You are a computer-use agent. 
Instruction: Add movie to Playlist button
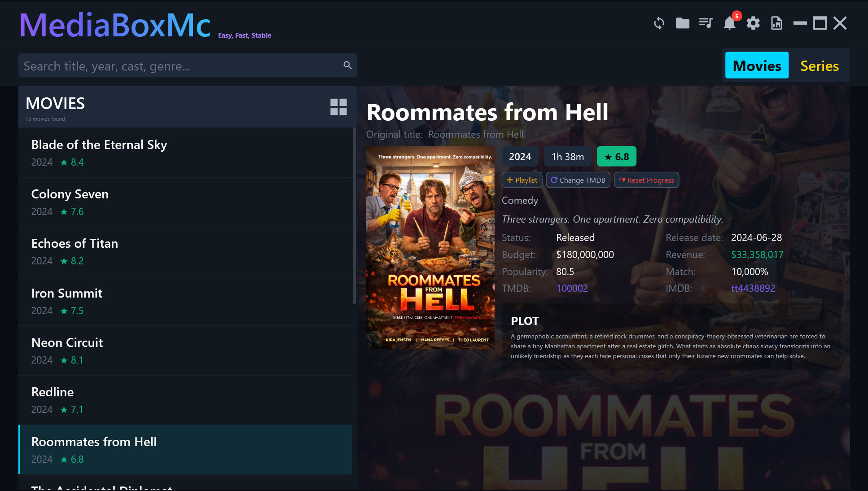click(522, 180)
